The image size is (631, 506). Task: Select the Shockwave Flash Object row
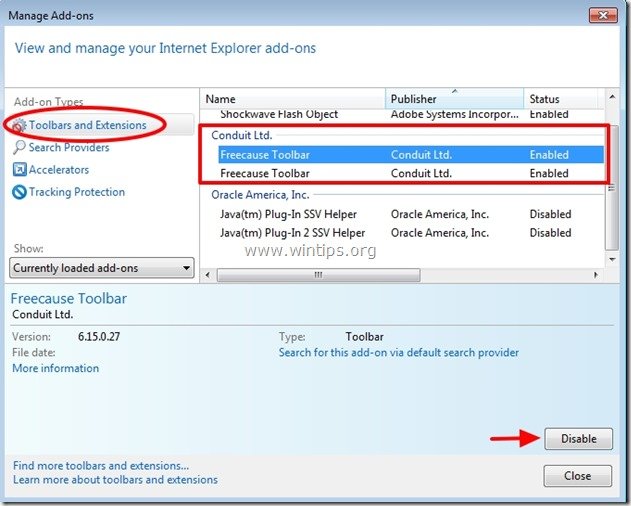click(x=411, y=114)
